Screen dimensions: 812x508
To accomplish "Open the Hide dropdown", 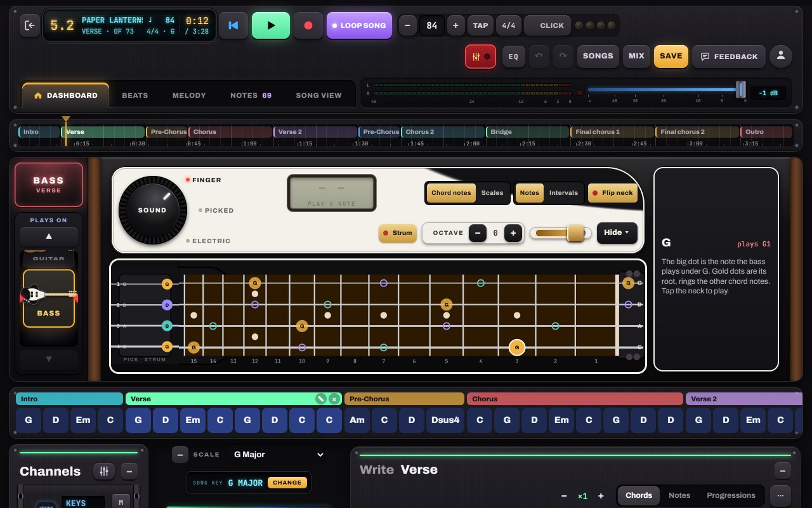I will point(617,232).
